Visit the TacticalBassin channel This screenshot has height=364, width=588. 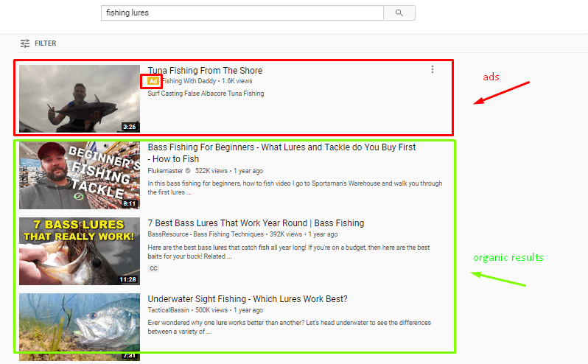point(168,311)
